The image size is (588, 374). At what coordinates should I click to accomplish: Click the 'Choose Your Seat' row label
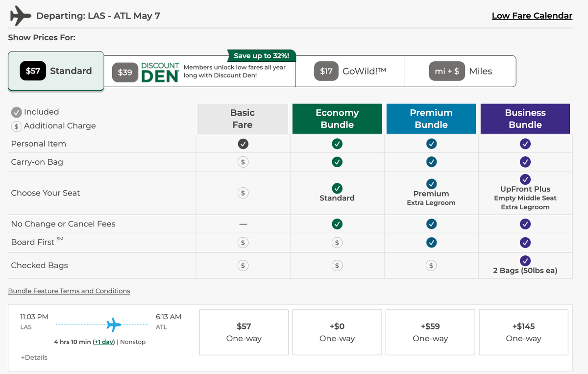coord(46,193)
